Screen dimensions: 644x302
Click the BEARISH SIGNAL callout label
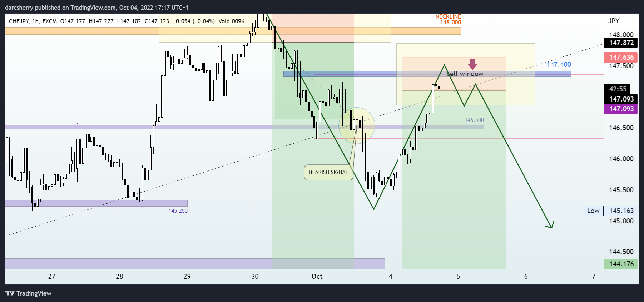[328, 172]
